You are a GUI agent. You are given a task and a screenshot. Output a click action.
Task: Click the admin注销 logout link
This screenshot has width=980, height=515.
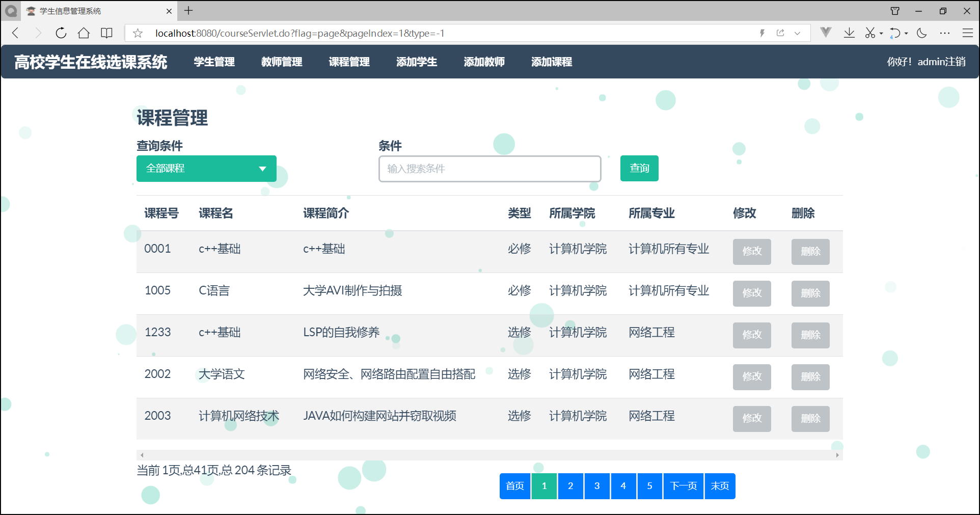pos(941,61)
